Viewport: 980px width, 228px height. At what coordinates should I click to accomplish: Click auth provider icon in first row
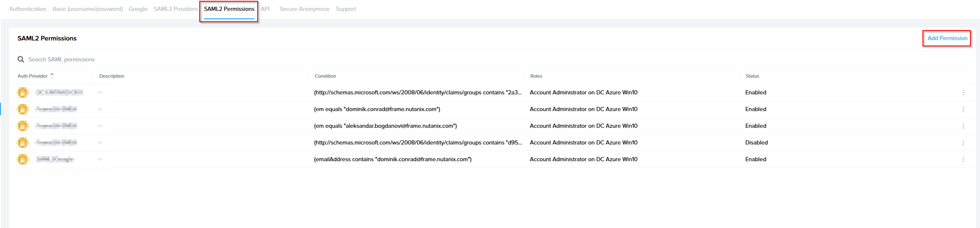pos(23,92)
